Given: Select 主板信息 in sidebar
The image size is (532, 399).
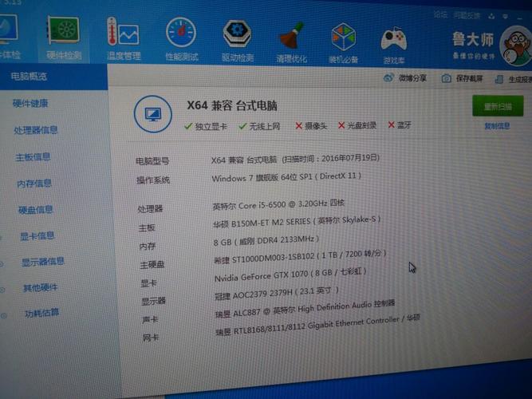Looking at the screenshot, I should [x=33, y=157].
